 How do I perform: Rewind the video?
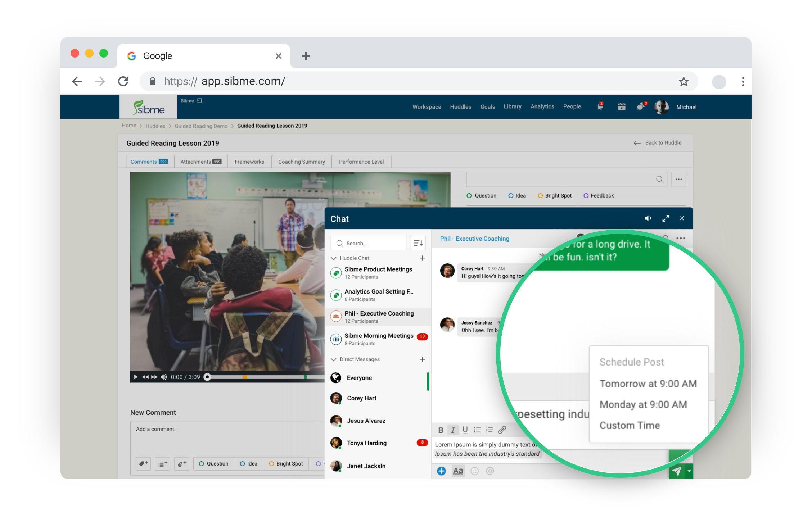[x=145, y=377]
